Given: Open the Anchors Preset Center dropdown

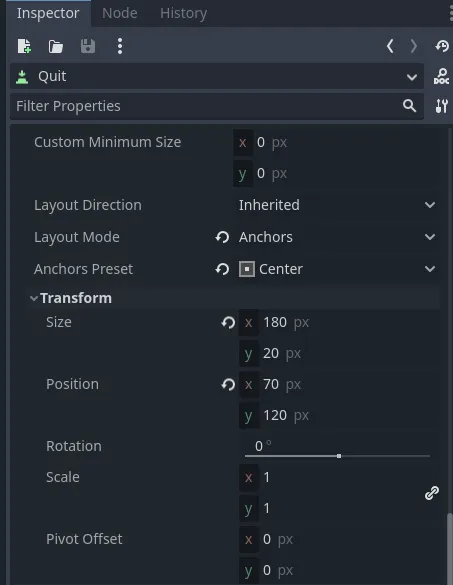Looking at the screenshot, I should pos(337,269).
